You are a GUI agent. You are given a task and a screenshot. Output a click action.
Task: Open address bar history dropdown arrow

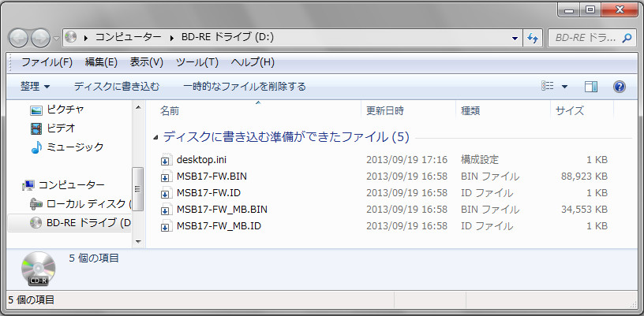click(515, 37)
